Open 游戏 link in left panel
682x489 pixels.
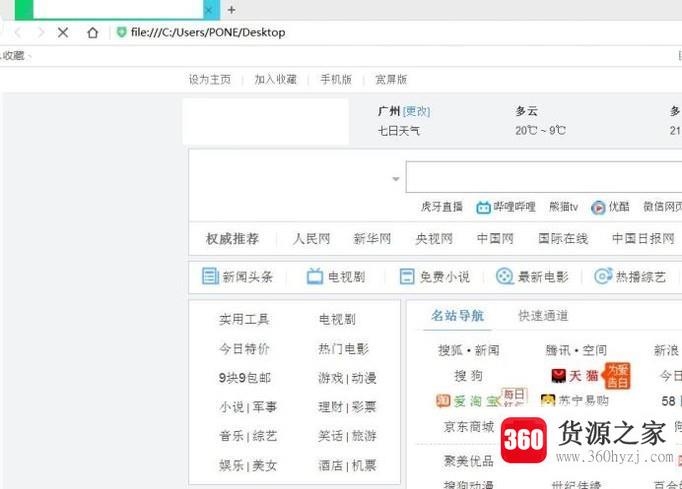point(331,378)
